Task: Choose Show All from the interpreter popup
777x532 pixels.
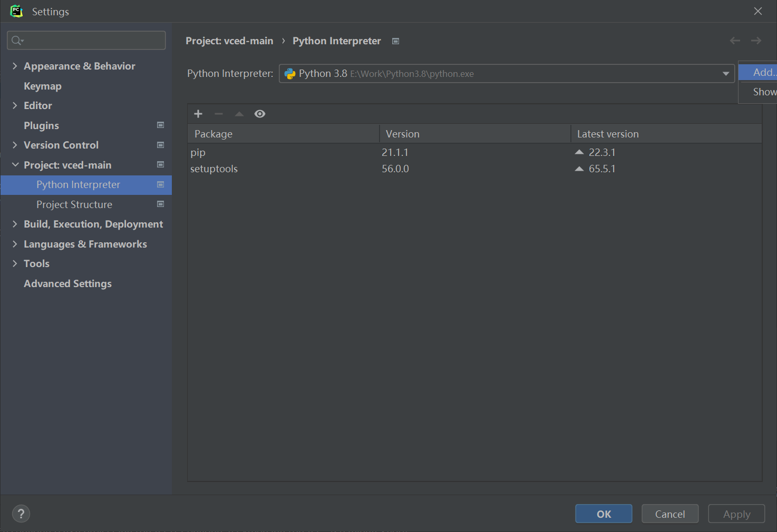Action: coord(758,92)
